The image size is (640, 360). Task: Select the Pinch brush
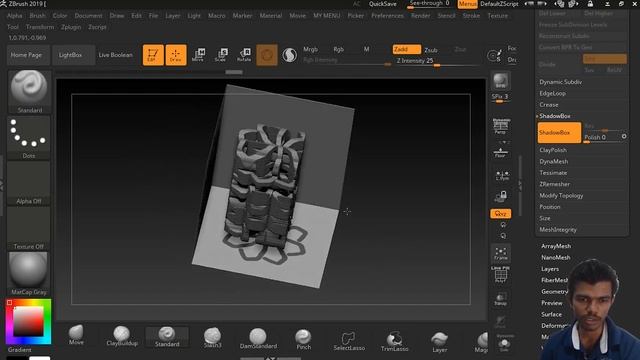(303, 339)
